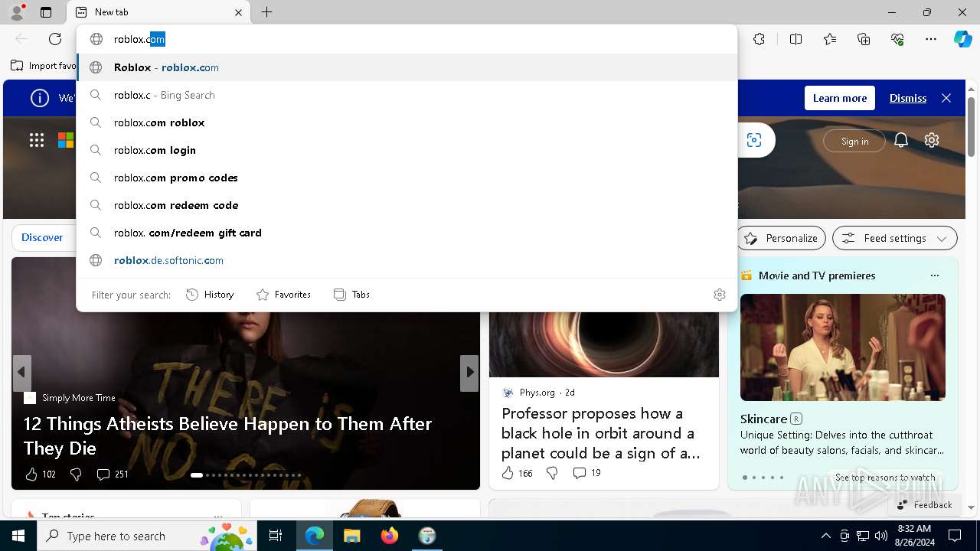Show previous story in carousel
The height and width of the screenshot is (551, 980).
click(x=21, y=372)
